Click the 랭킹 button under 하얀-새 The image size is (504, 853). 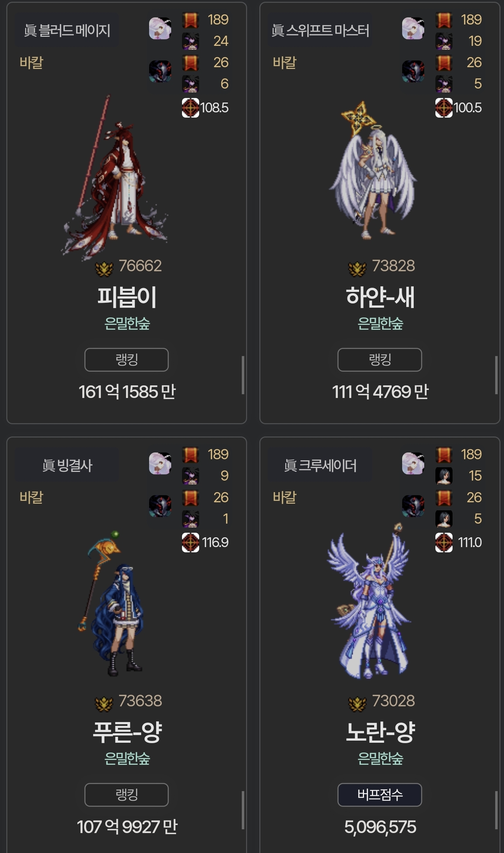coord(380,359)
